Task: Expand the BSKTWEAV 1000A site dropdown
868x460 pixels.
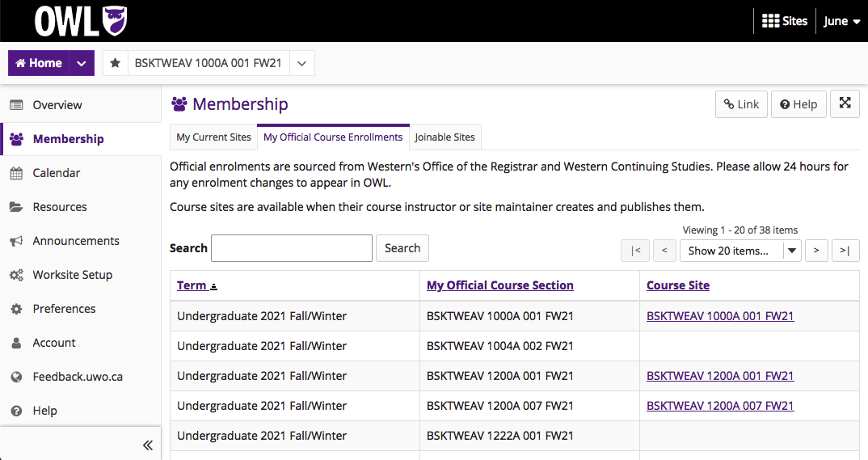Action: point(301,63)
